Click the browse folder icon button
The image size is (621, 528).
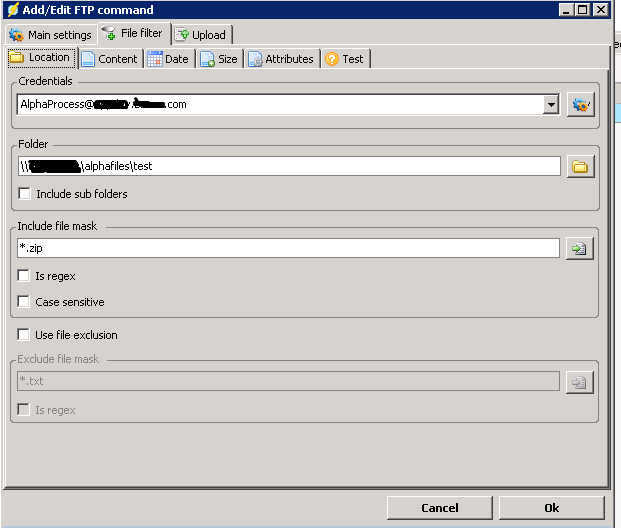580,166
